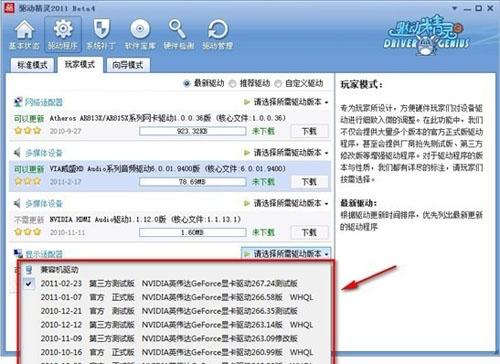Open driver version dropdown for 显示适配器
Viewport: 500px width, 364px height.
coord(286,254)
